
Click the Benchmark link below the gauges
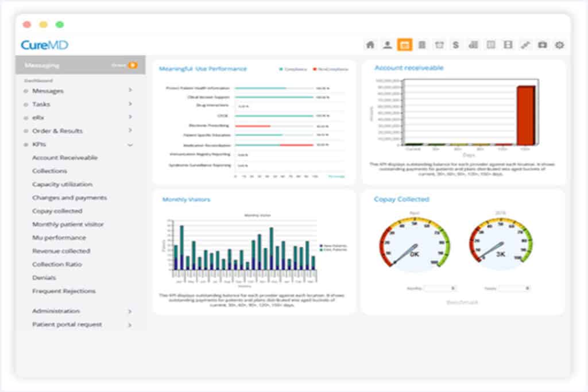(462, 302)
